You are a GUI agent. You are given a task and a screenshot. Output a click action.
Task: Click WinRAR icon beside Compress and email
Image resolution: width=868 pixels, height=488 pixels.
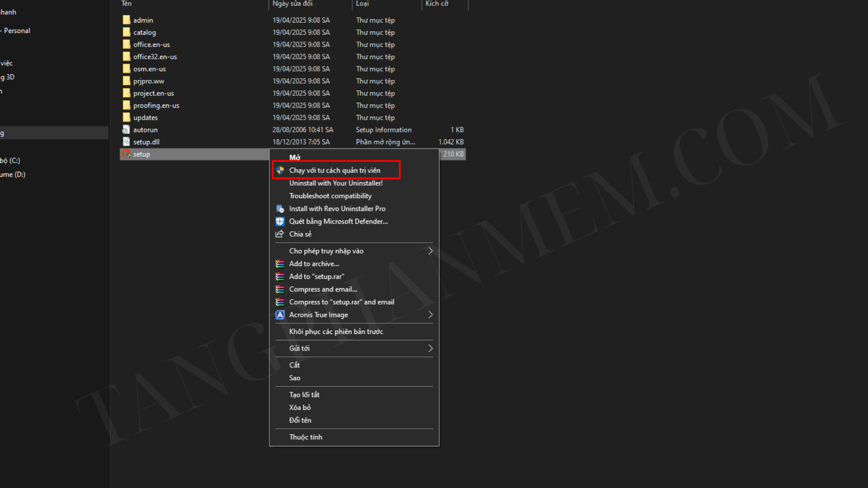point(280,289)
